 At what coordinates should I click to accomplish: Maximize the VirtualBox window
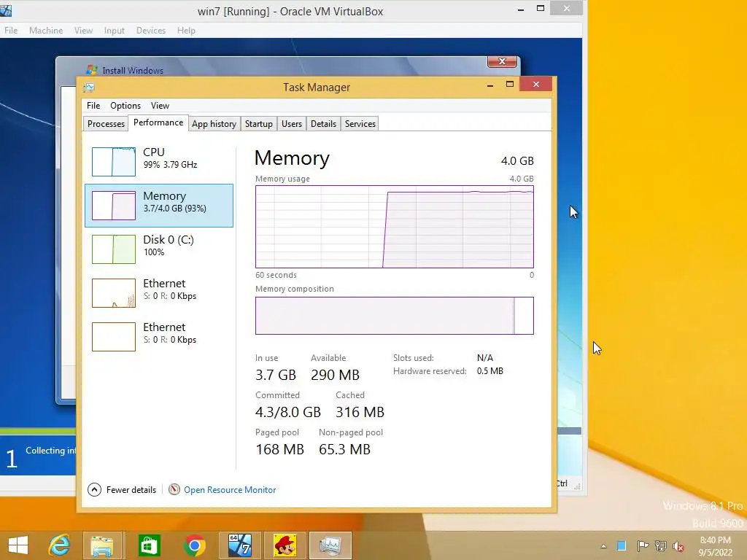[541, 8]
